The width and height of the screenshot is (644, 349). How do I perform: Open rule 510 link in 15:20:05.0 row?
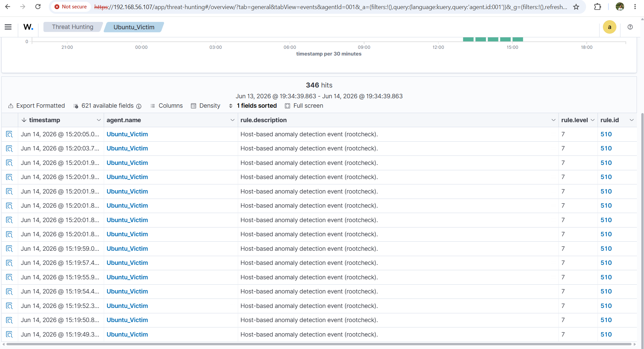tap(606, 134)
